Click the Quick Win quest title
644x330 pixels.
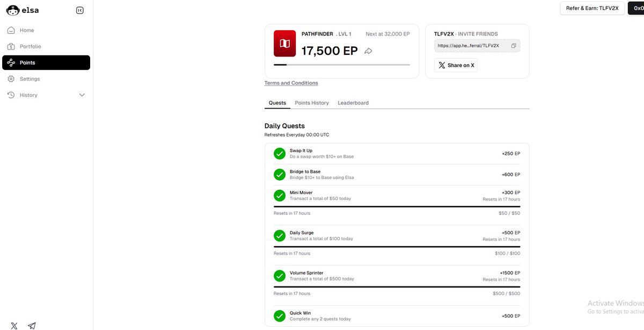[300, 313]
